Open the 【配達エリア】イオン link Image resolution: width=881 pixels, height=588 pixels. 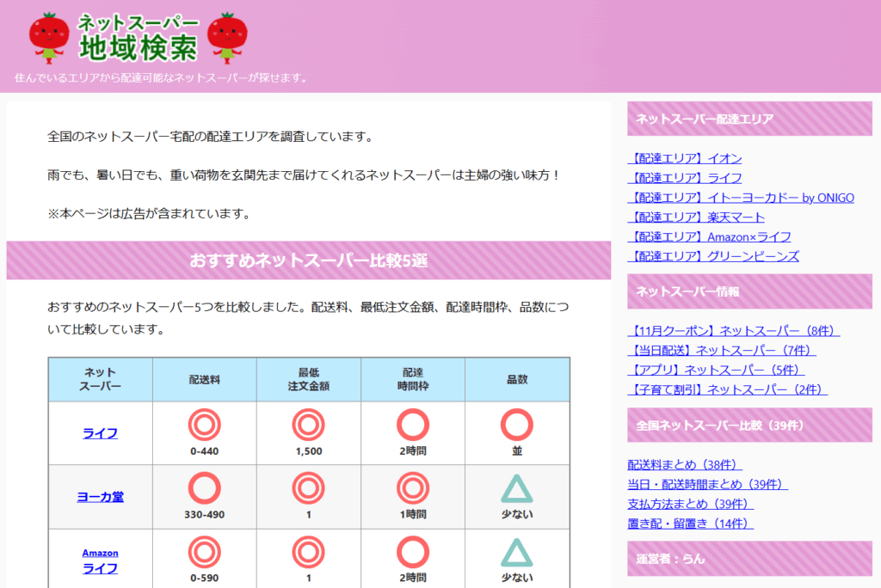coord(684,158)
